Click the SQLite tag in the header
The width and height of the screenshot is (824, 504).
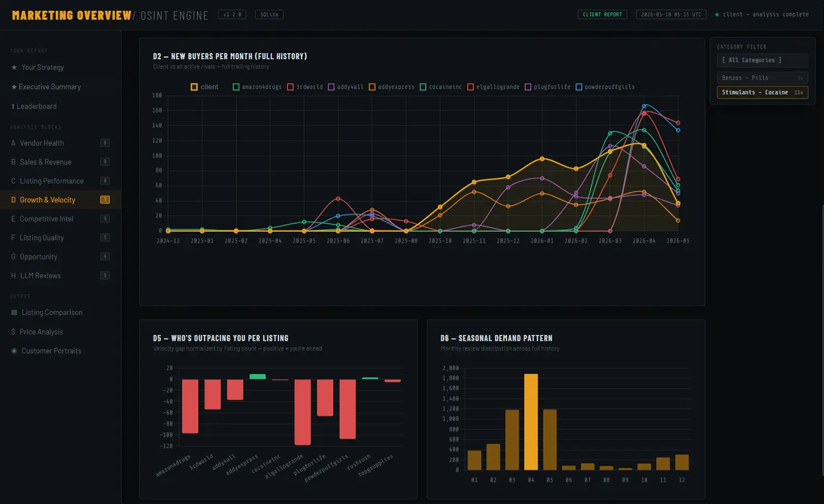269,14
